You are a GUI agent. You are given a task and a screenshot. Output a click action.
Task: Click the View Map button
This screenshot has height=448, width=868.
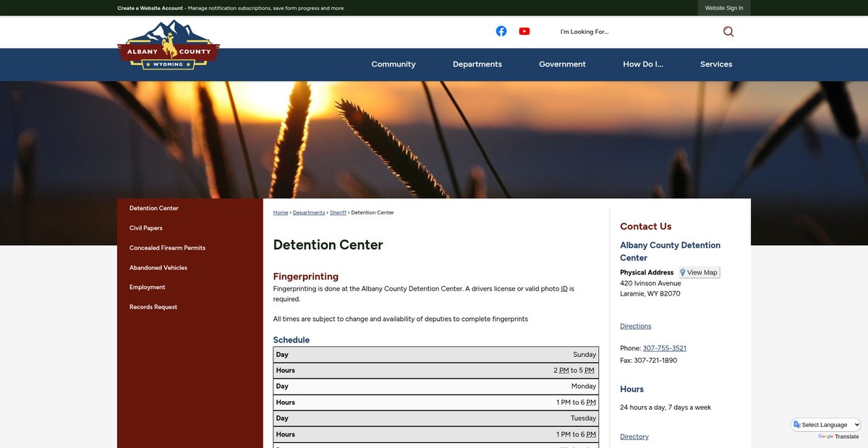point(699,272)
